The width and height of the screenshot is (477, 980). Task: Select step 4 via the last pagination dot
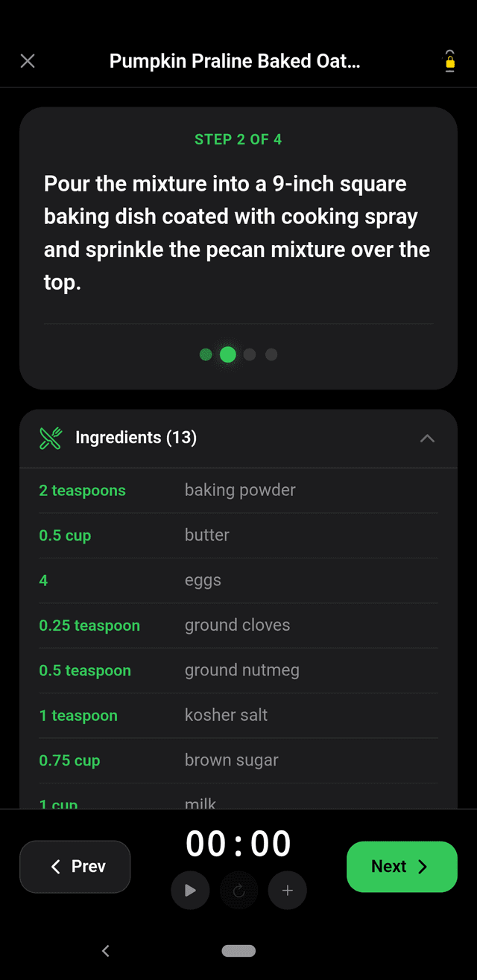tap(271, 354)
